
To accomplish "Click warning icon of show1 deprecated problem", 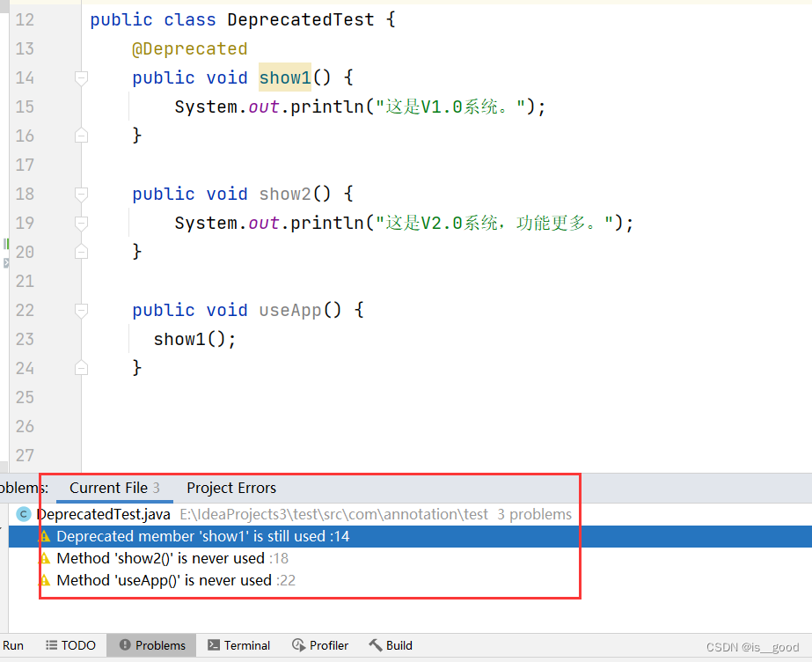I will coord(45,536).
